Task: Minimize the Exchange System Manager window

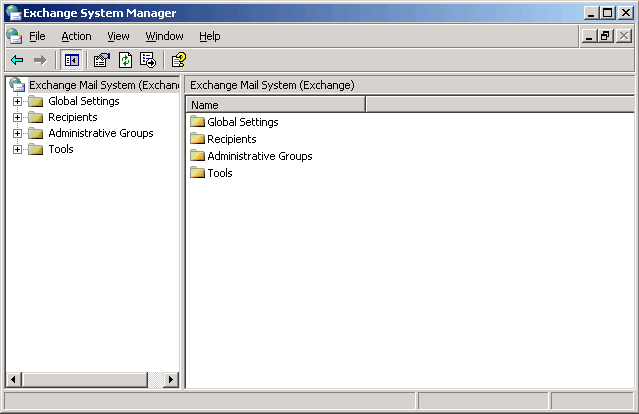Action: [591, 13]
